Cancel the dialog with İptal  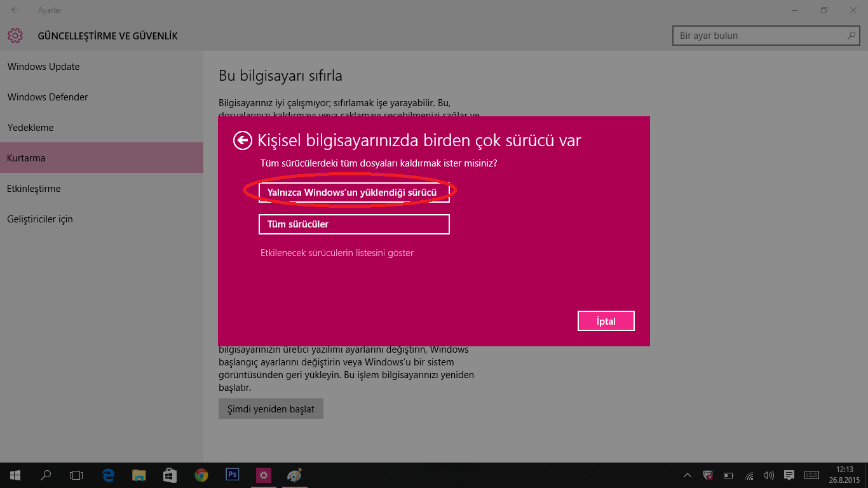[606, 321]
